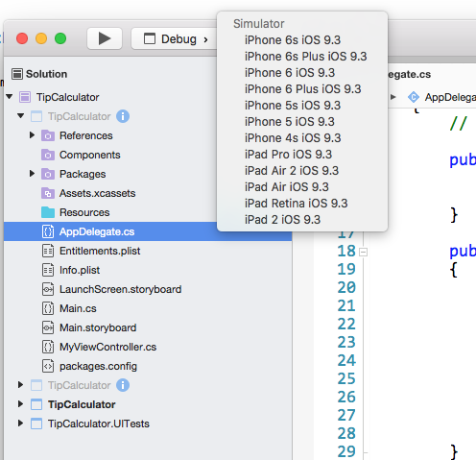Viewport: 476px width, 460px height.
Task: Click the Run play button
Action: coord(105,38)
